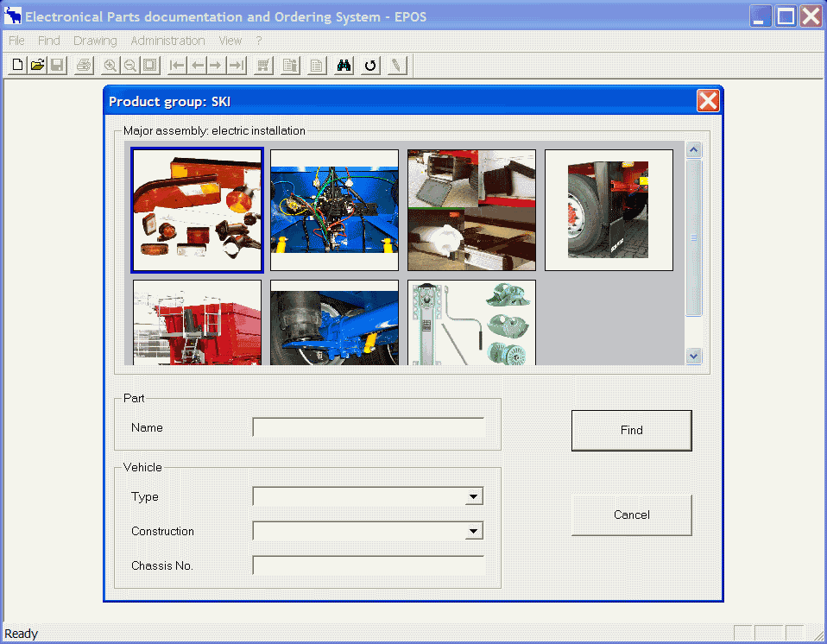Click the Zoom in magnifier icon
This screenshot has width=827, height=644.
point(110,66)
